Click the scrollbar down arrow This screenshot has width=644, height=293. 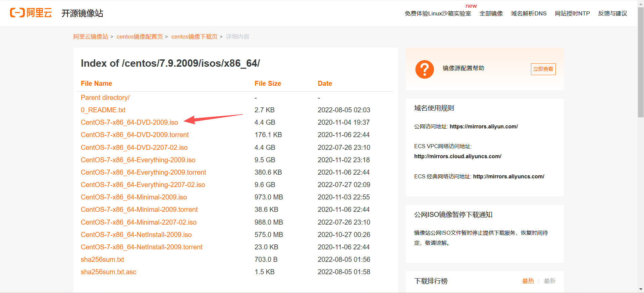(x=641, y=289)
